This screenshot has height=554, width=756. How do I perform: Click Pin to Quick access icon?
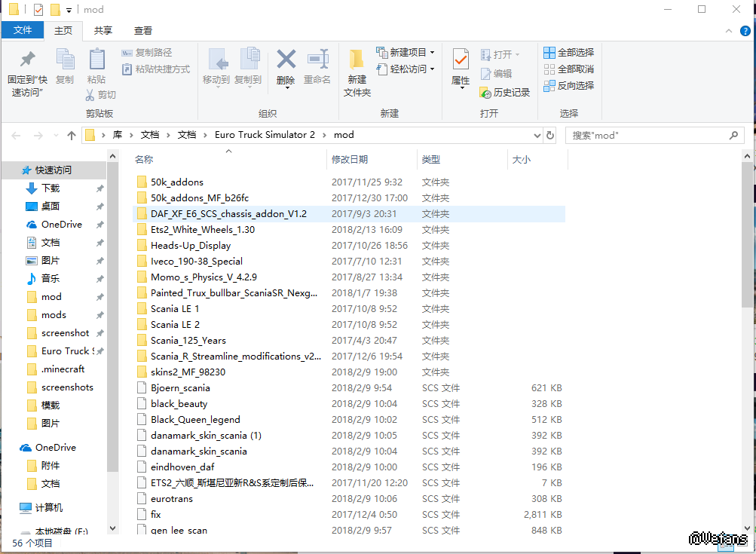27,60
